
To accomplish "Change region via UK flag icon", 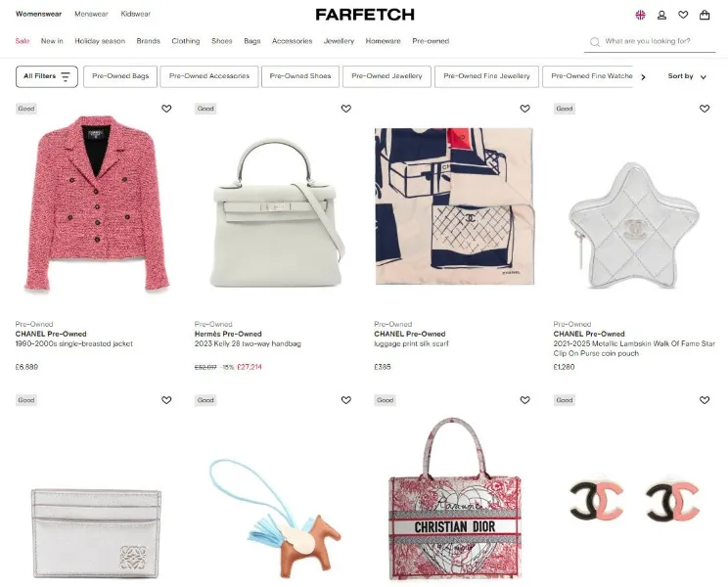I will point(640,15).
